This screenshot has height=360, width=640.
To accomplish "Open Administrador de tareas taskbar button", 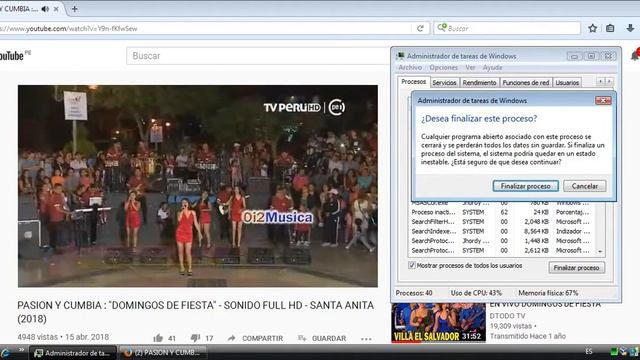I will 73,353.
